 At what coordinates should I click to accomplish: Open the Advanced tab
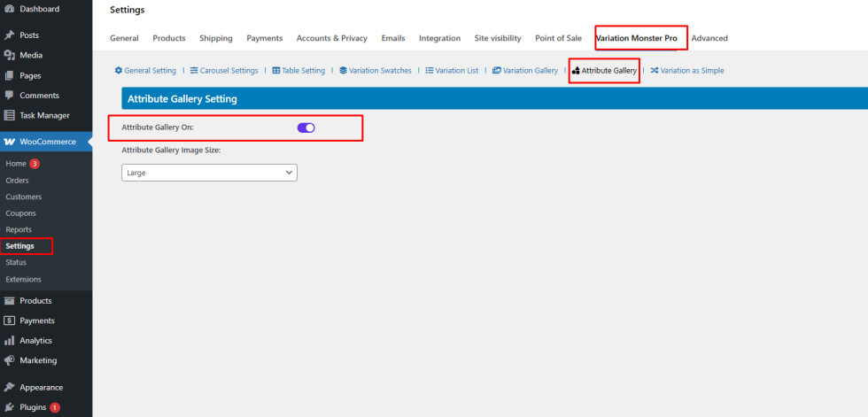[x=709, y=38]
